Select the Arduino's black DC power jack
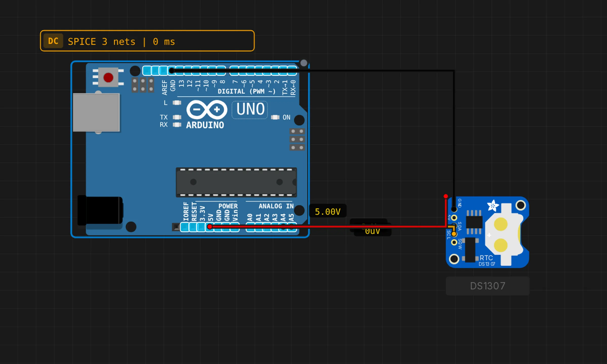 pyautogui.click(x=100, y=210)
